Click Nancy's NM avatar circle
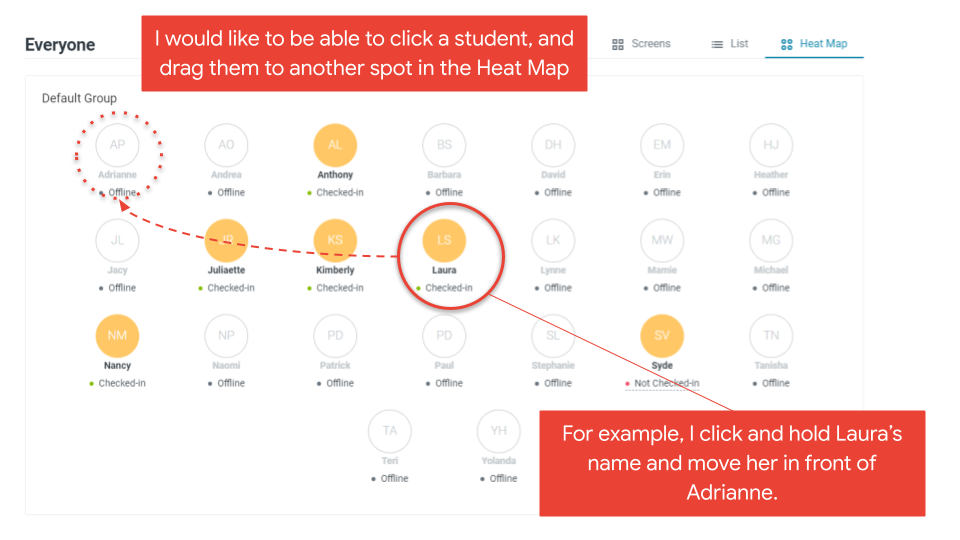This screenshot has height=540, width=960. coord(117,336)
